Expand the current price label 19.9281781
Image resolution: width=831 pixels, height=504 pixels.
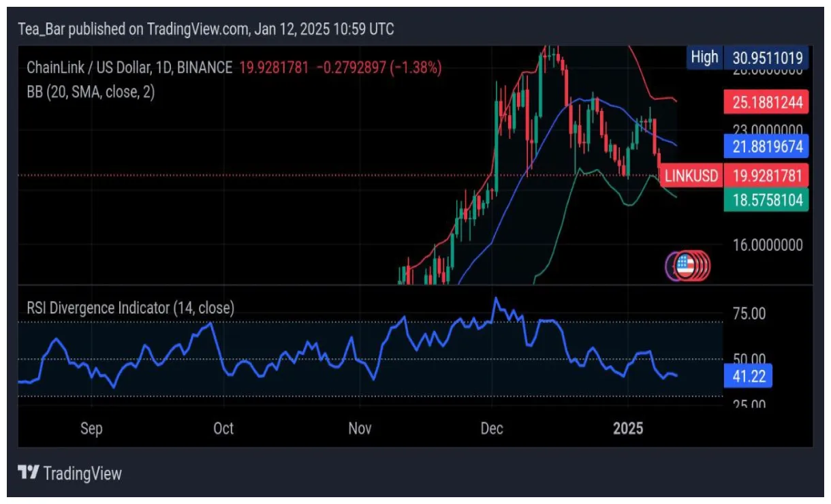click(766, 175)
